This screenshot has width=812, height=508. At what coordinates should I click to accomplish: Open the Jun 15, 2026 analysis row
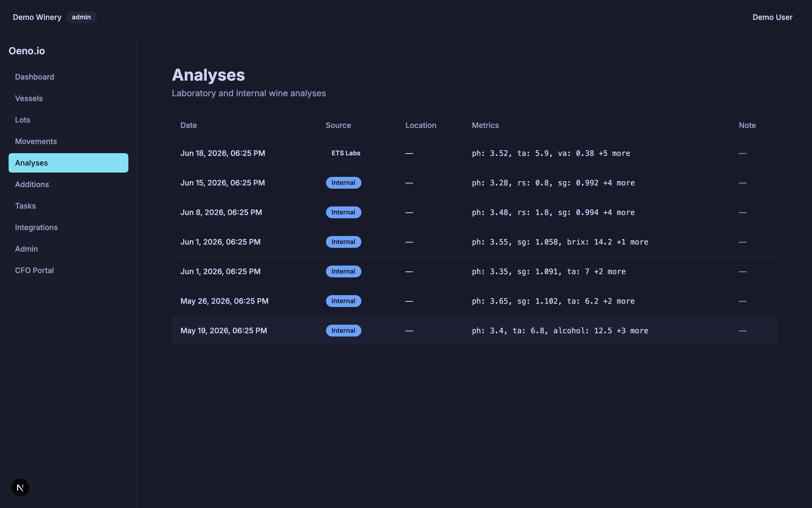pos(474,183)
